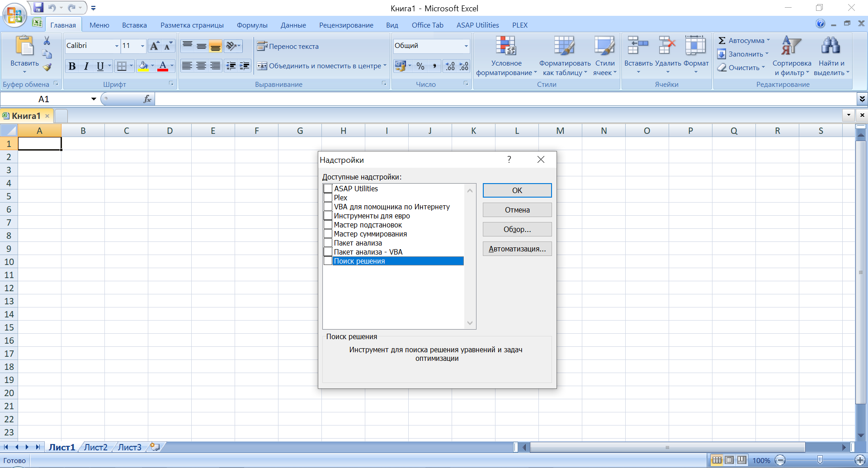The image size is (868, 468).
Task: Open the Автосумма dropdown arrow
Action: click(x=768, y=40)
